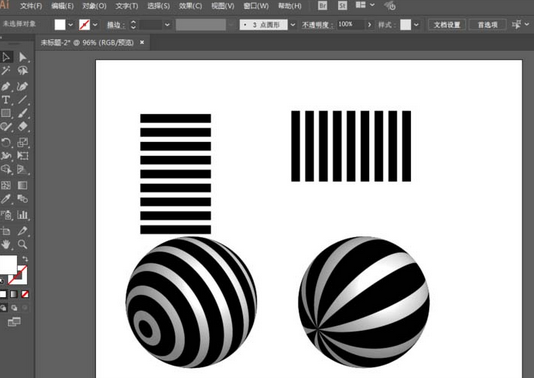Select the Width/Warp tool

(6, 156)
